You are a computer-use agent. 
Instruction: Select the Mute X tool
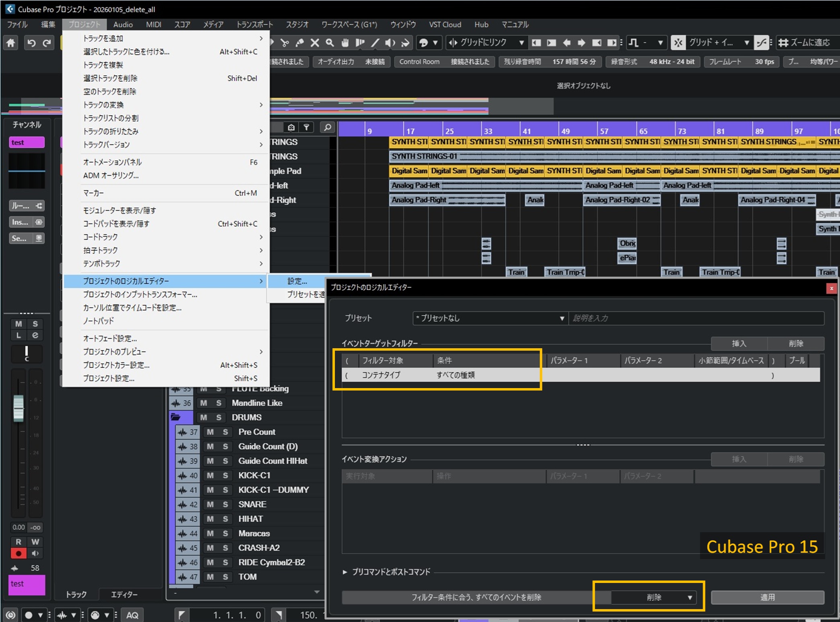pyautogui.click(x=315, y=43)
